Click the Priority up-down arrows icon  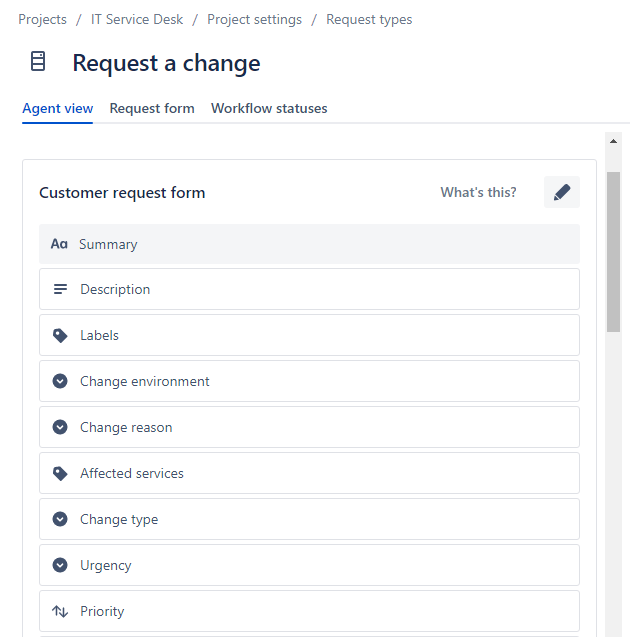[x=60, y=611]
